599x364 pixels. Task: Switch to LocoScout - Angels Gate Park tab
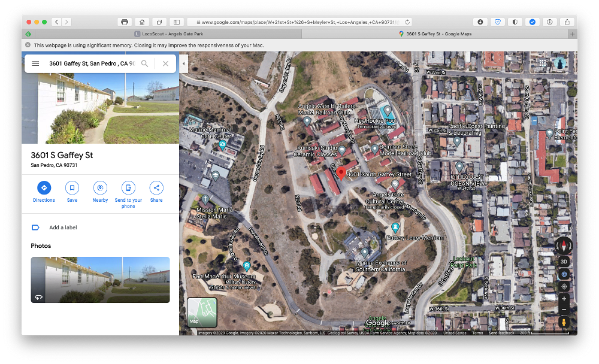[x=168, y=34]
